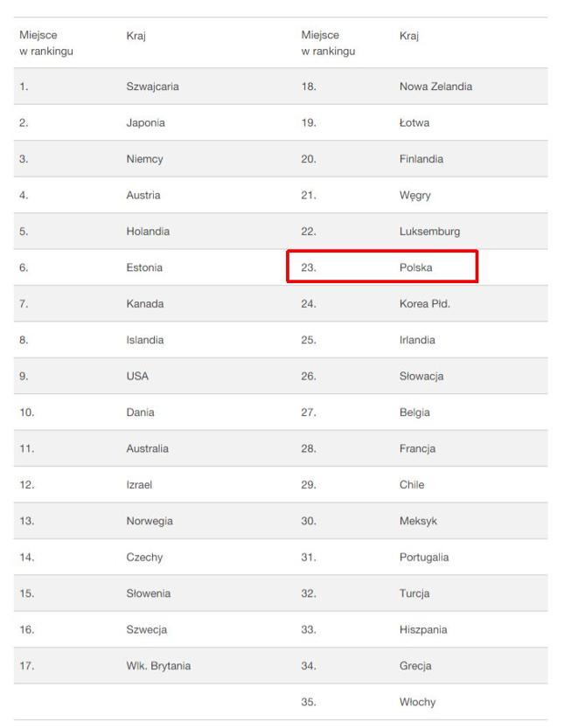Select the Korea Płd. cell

(x=425, y=303)
